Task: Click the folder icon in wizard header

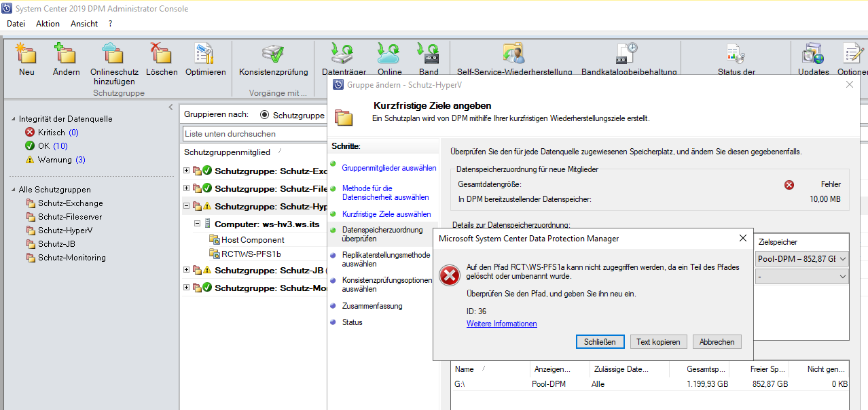Action: tap(344, 117)
